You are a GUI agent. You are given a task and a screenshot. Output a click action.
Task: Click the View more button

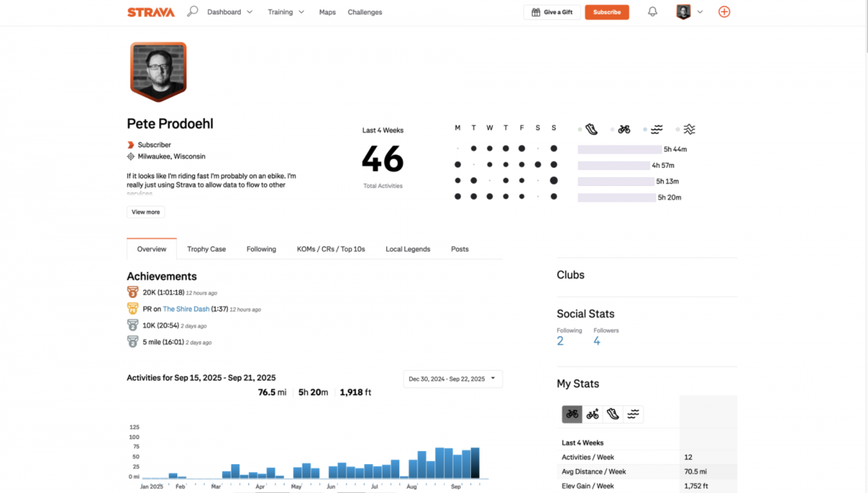(145, 212)
